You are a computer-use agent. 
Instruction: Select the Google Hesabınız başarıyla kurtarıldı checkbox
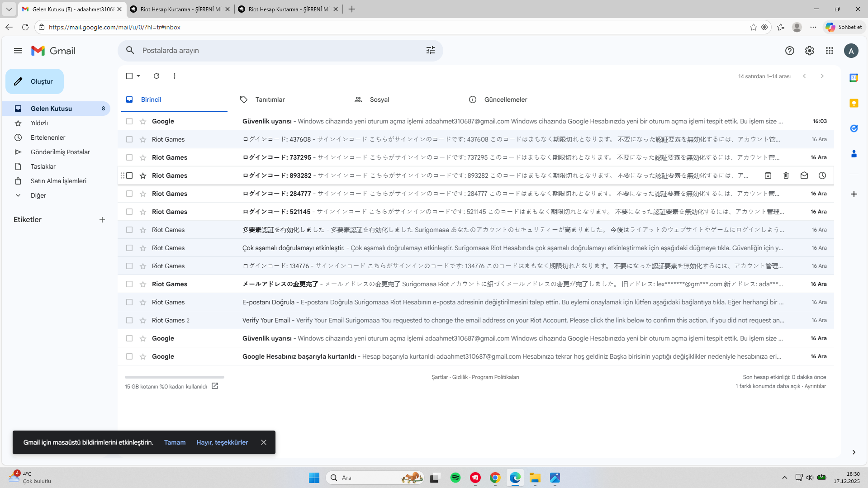click(x=129, y=356)
